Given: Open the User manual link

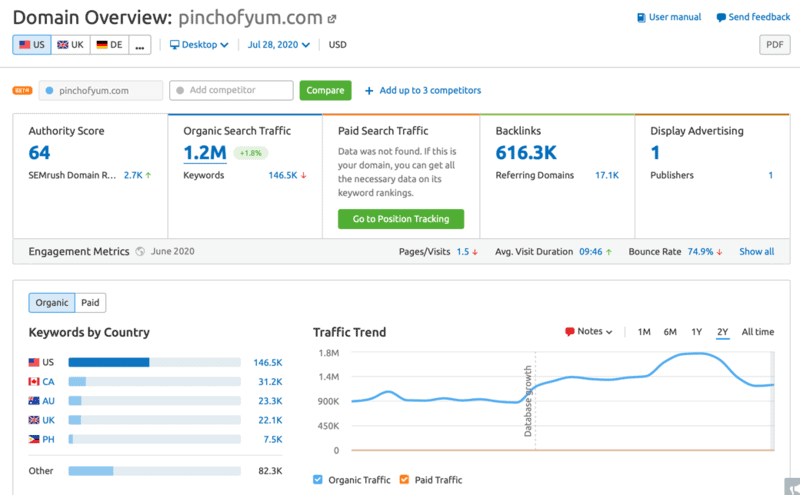Looking at the screenshot, I should point(675,17).
